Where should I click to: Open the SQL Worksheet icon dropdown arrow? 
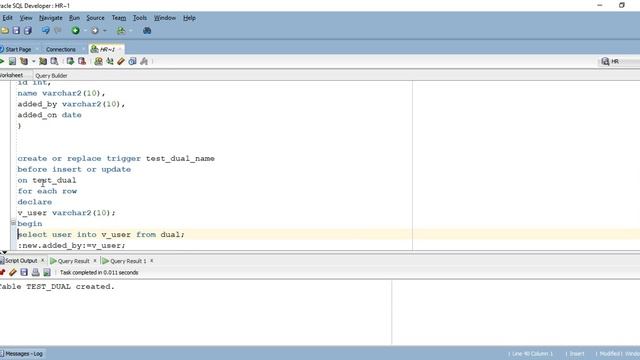click(131, 31)
